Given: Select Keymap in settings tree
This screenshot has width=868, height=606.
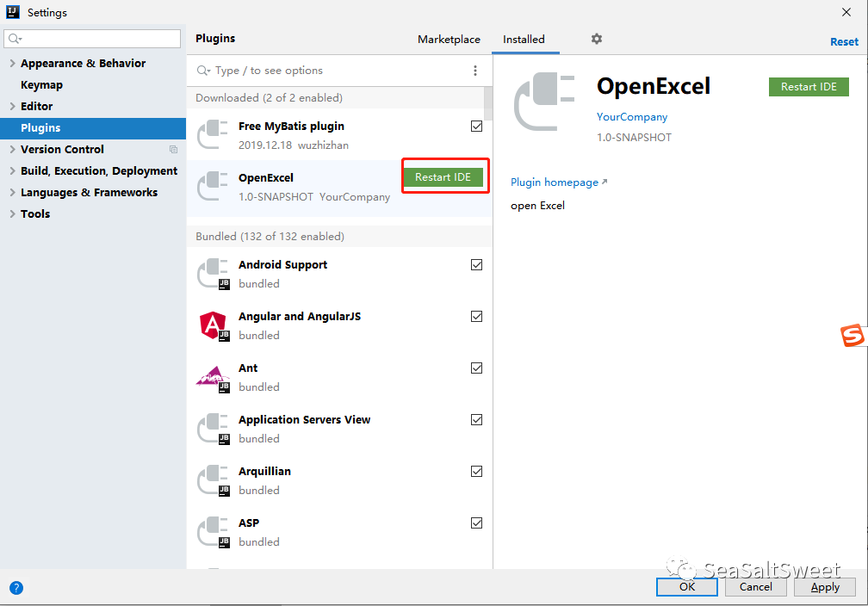Looking at the screenshot, I should (x=41, y=84).
